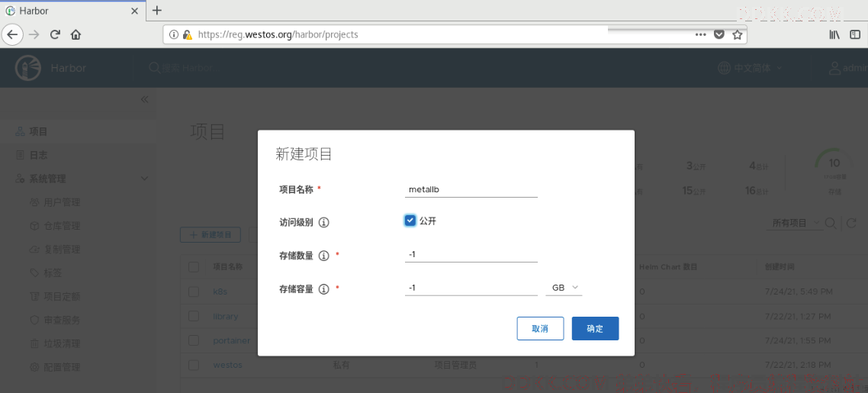Viewport: 868px width, 393px height.
Task: Toggle the select-all header checkbox
Action: (194, 267)
